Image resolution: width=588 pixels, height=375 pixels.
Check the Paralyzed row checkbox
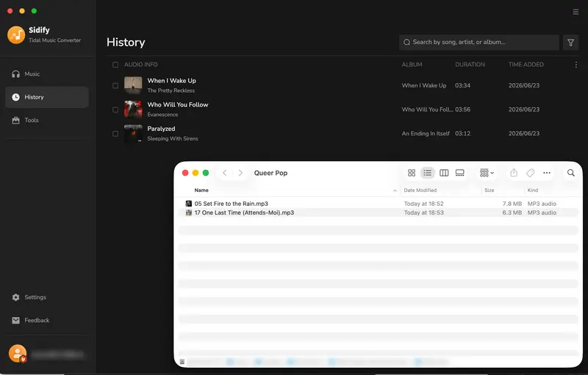click(115, 134)
